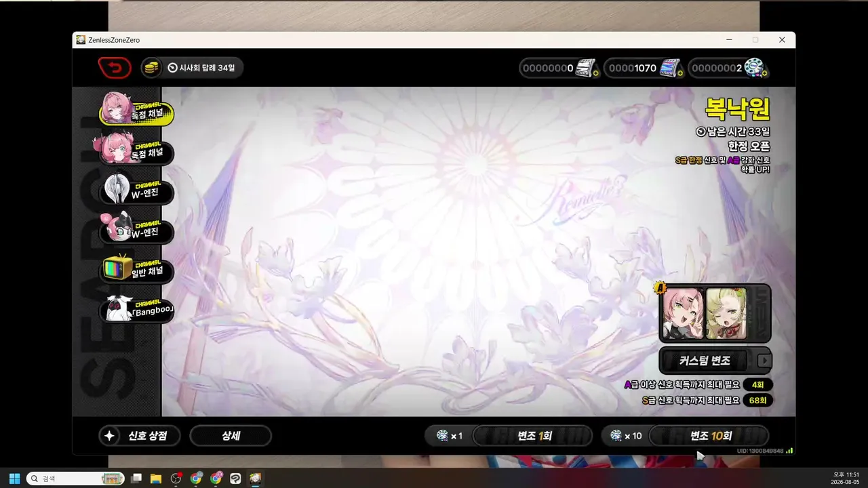
Task: Add more of the currency showing 00001070
Action: click(680, 73)
